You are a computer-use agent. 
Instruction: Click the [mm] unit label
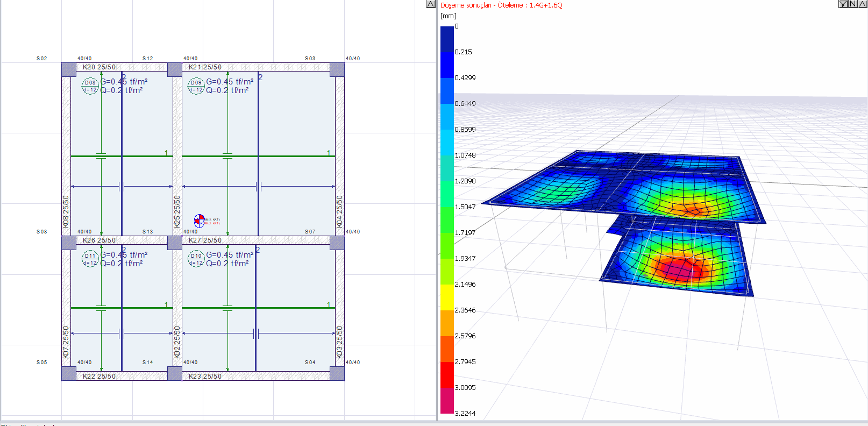(x=448, y=16)
